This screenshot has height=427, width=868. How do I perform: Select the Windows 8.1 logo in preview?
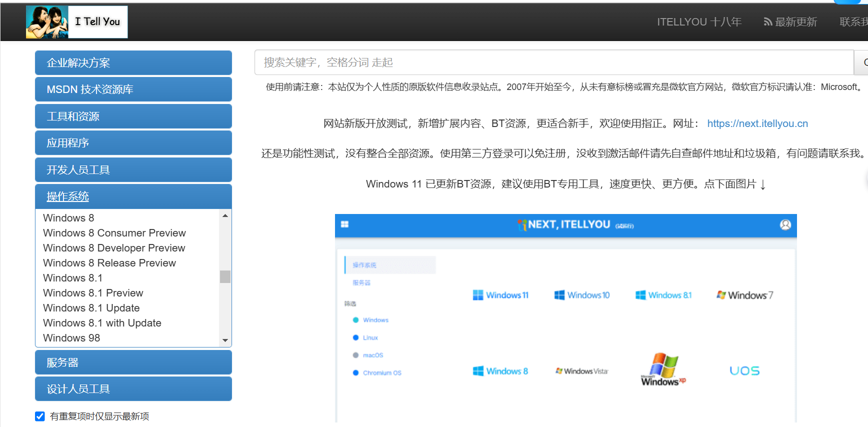[x=663, y=295]
